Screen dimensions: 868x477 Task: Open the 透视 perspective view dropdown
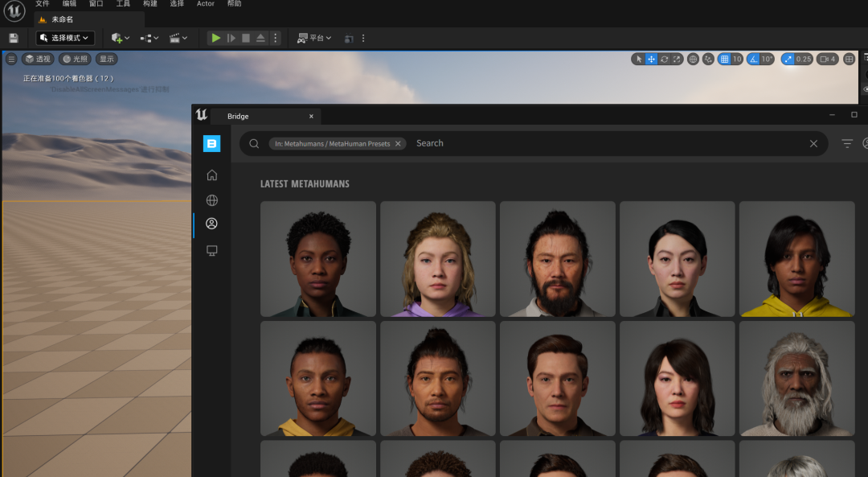(38, 59)
